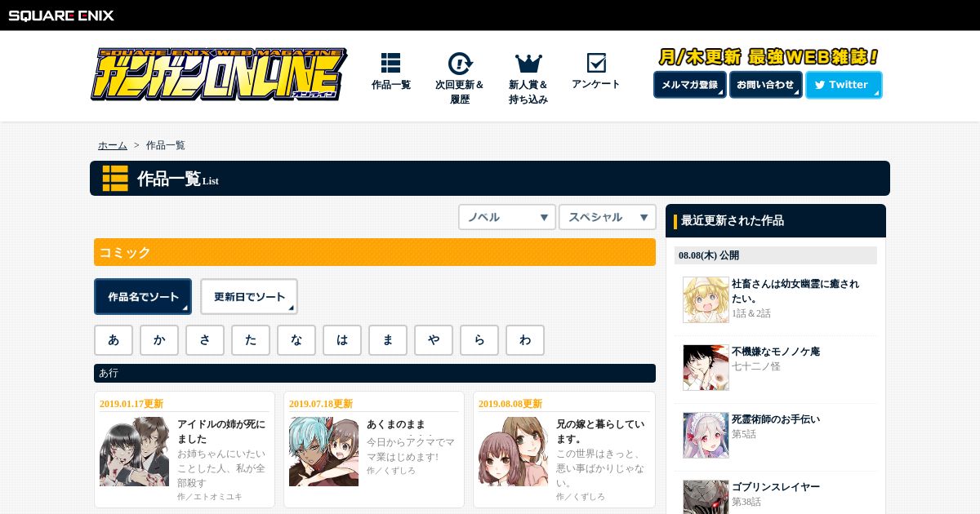Open 不機嫌なモノノケ庵 sidebar thumbnail

(706, 367)
